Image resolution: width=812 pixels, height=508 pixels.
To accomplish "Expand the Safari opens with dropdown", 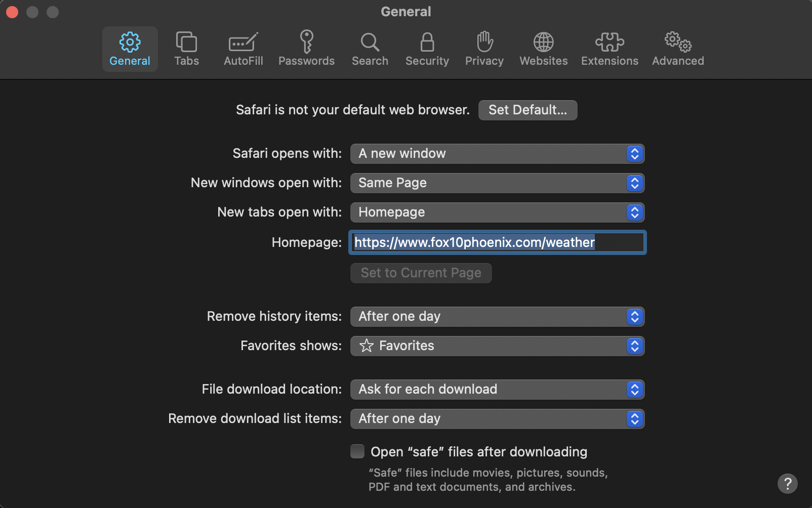I will [x=497, y=154].
